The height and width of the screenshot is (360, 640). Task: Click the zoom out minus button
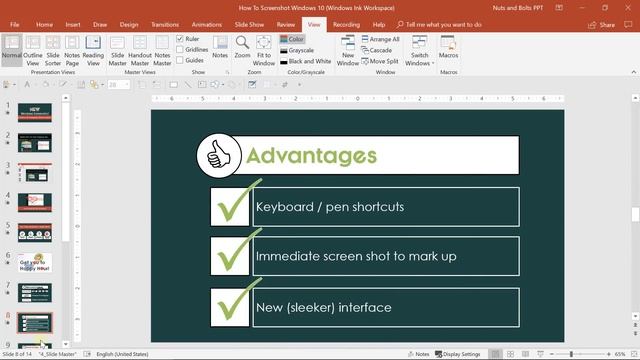[552, 354]
